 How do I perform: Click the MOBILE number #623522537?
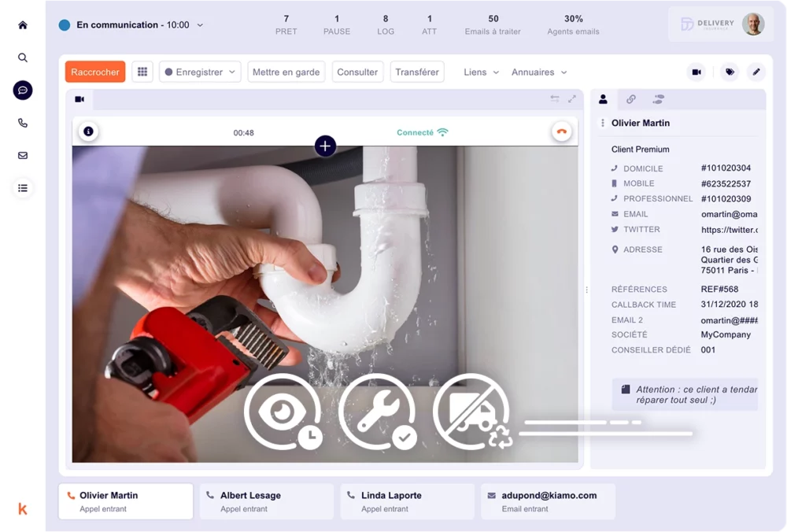tap(726, 183)
